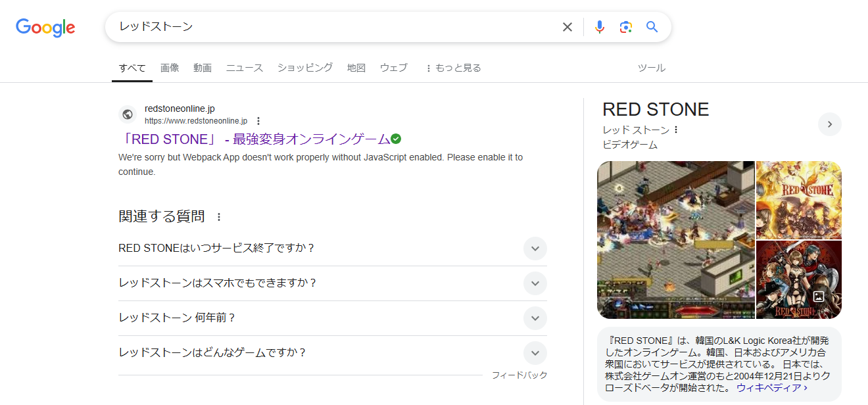
Task: Follow the ウィキペディア link
Action: tap(771, 388)
